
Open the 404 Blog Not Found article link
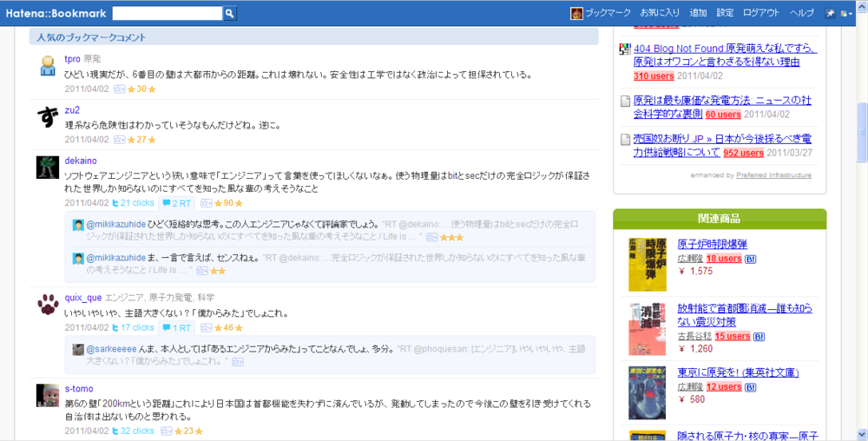(725, 56)
